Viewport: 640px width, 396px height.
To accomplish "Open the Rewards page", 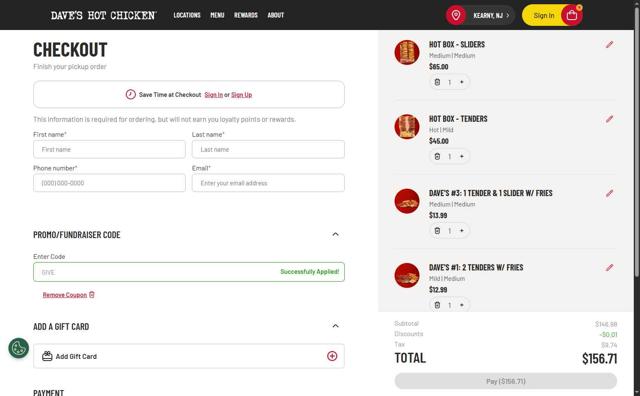I will [x=246, y=15].
